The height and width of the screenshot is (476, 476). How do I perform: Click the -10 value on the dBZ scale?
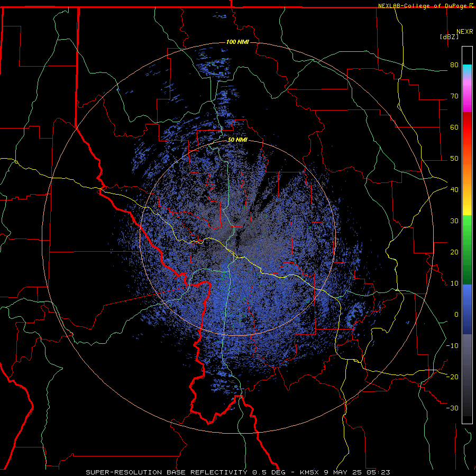452,346
